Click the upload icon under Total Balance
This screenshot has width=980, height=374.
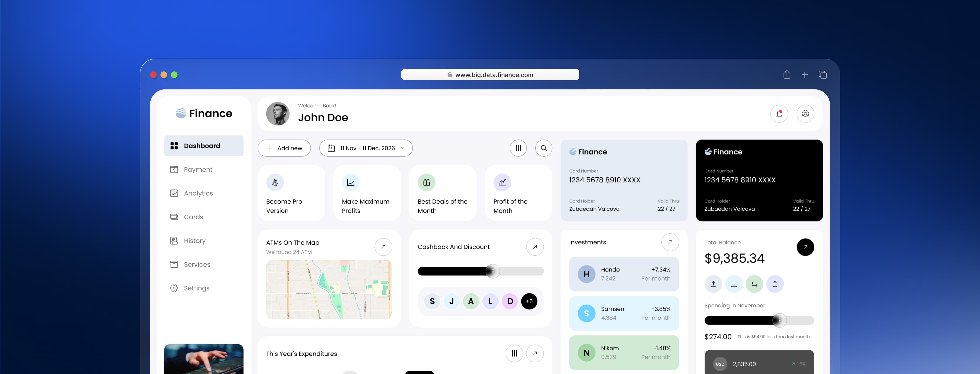tap(713, 284)
